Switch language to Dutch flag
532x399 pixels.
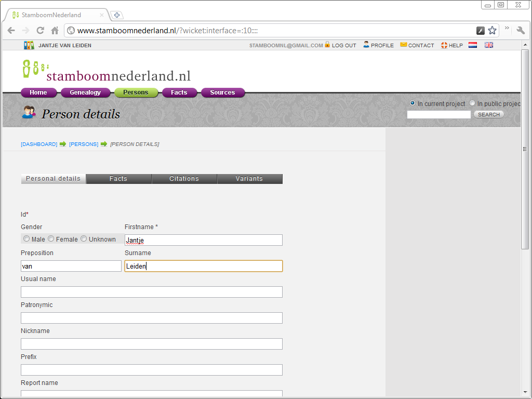point(473,45)
